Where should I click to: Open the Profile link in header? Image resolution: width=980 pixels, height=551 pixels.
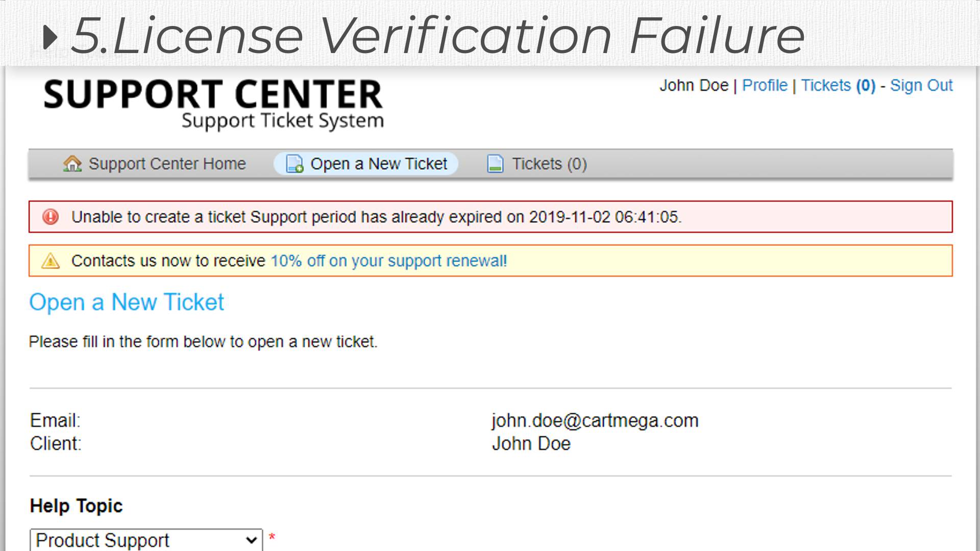click(x=765, y=85)
